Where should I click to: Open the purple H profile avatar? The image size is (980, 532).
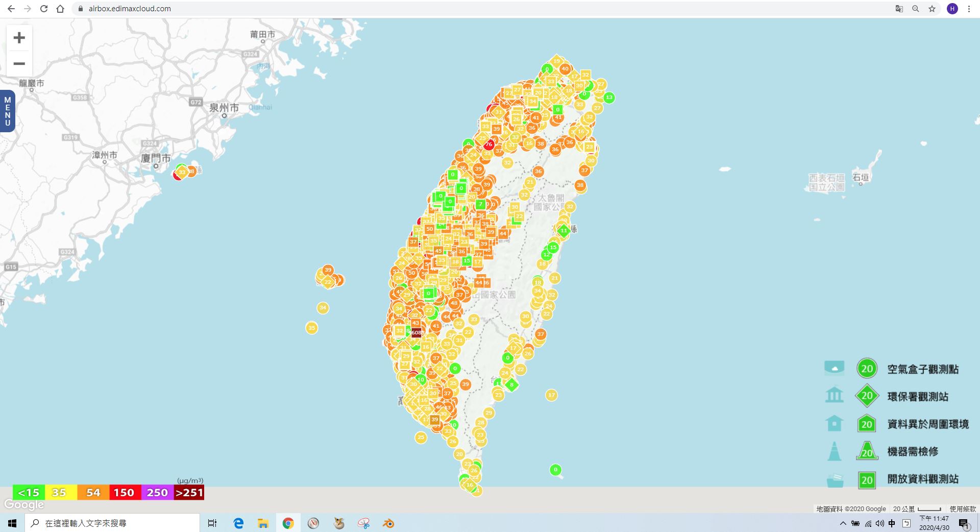952,9
